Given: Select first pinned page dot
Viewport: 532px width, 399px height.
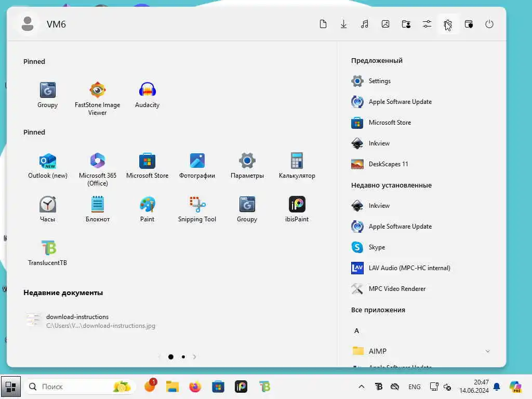Looking at the screenshot, I should [x=170, y=356].
